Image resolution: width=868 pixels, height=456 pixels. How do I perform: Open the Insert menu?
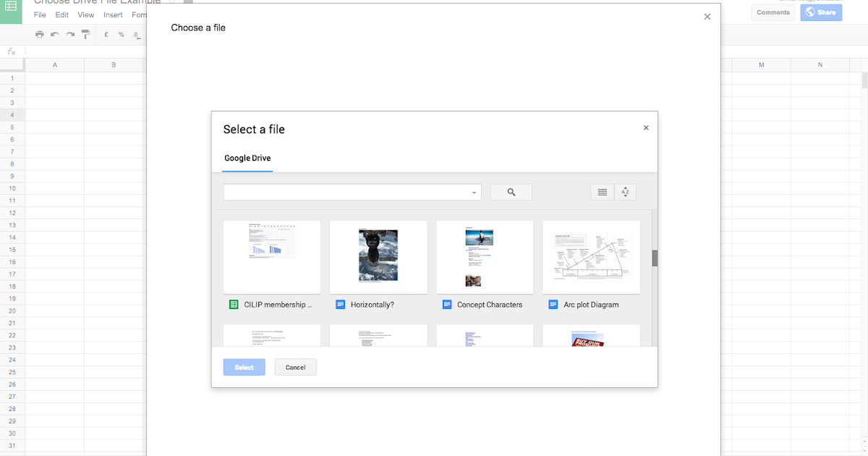(113, 14)
